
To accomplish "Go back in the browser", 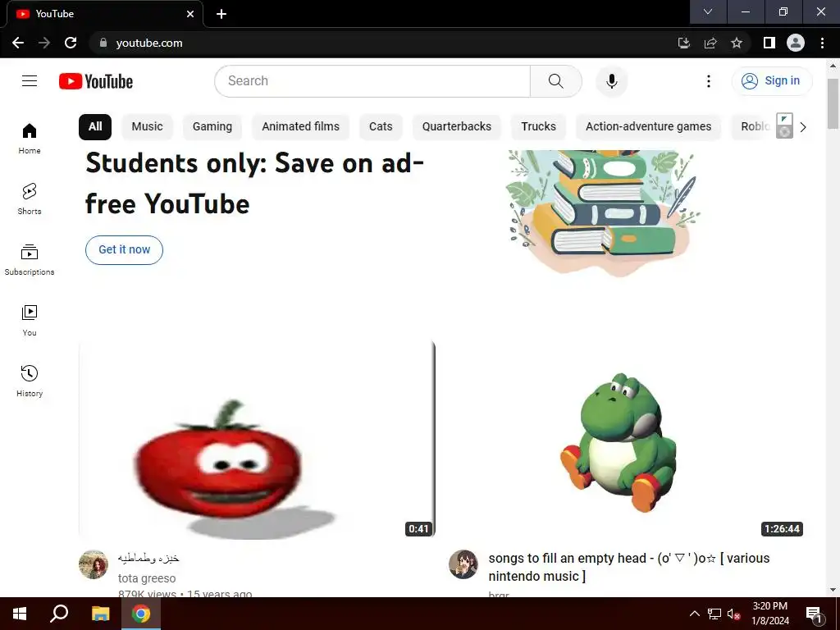I will 18,43.
